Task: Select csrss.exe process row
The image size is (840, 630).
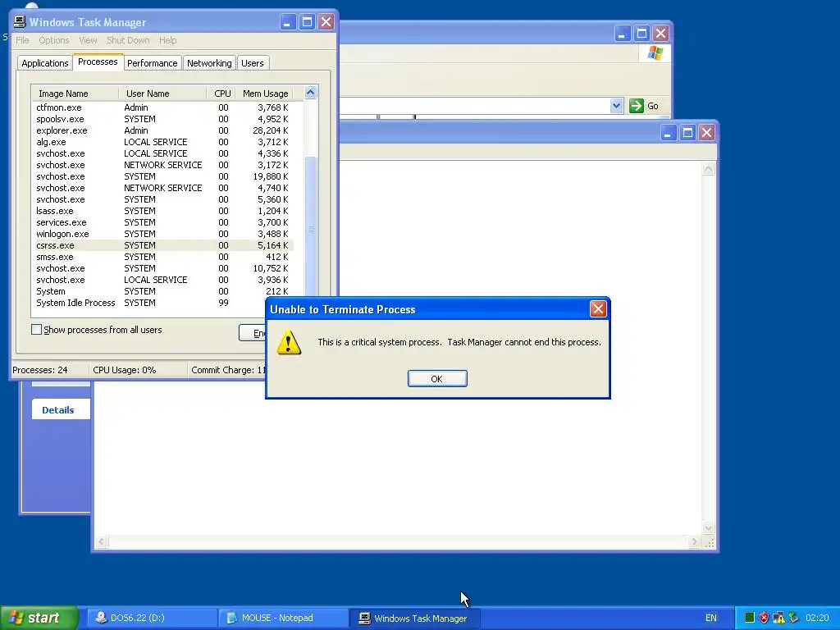Action: point(162,245)
